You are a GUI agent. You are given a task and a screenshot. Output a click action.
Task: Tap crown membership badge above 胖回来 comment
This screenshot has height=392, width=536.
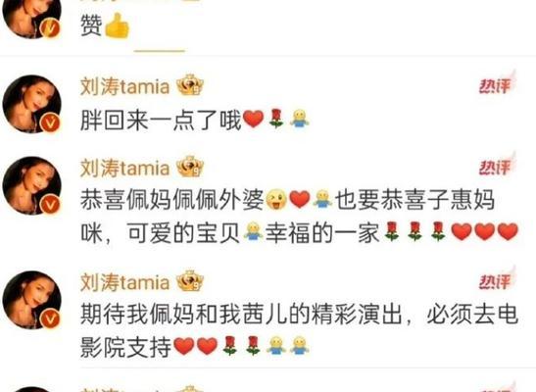click(190, 84)
